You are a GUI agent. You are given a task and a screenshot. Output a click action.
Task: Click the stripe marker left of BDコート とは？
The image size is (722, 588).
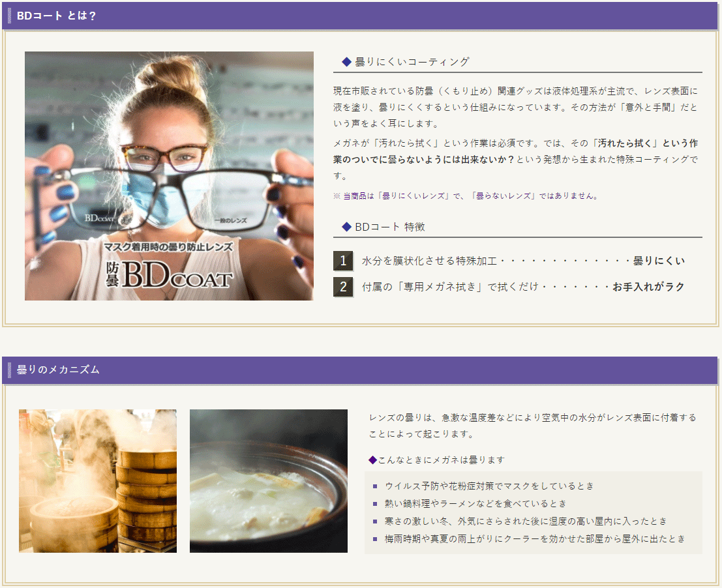[10, 16]
